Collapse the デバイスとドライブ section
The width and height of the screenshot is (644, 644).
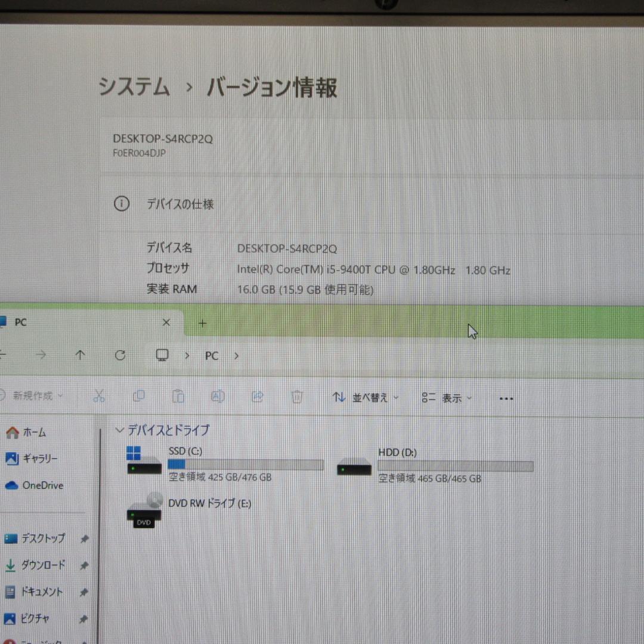coord(121,430)
